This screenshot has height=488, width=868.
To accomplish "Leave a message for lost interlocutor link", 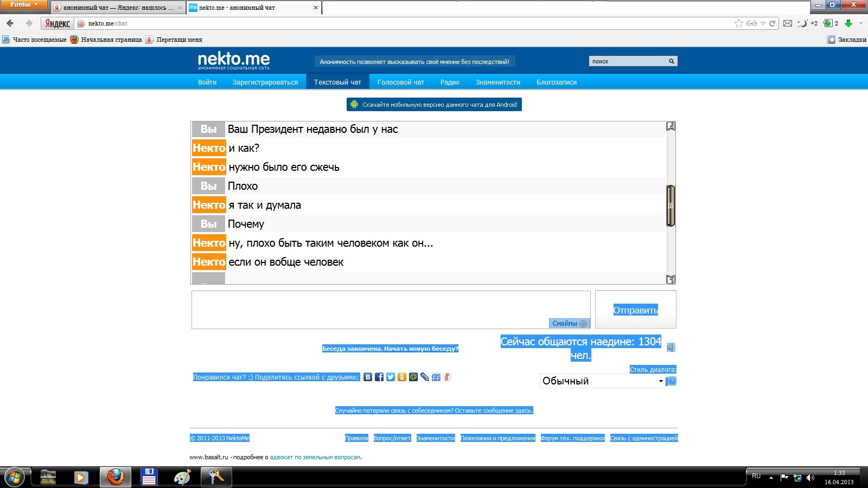I will tap(434, 410).
